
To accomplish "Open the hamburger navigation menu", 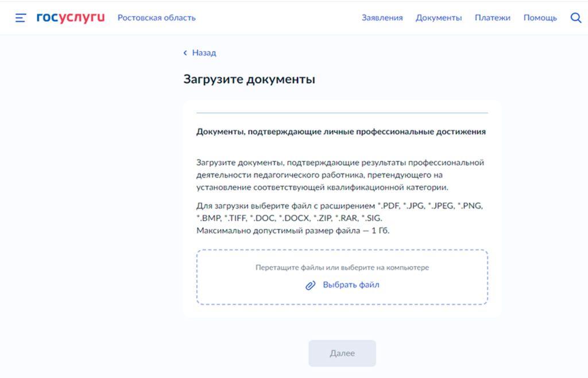I will point(21,18).
